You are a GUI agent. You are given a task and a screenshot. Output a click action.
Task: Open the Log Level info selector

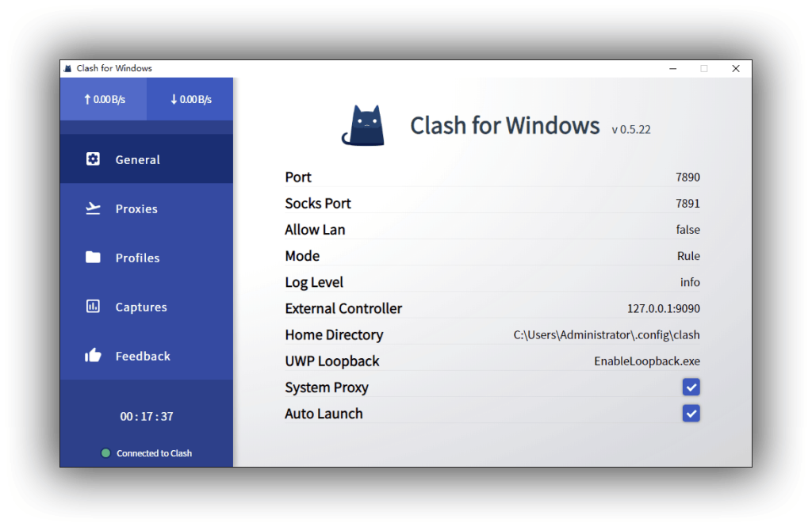pyautogui.click(x=689, y=282)
